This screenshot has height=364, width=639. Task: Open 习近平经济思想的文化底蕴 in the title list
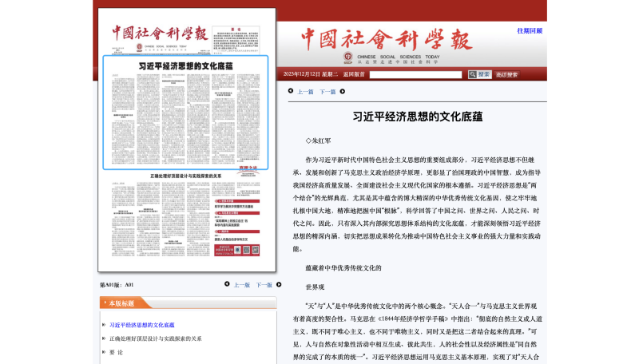click(141, 325)
